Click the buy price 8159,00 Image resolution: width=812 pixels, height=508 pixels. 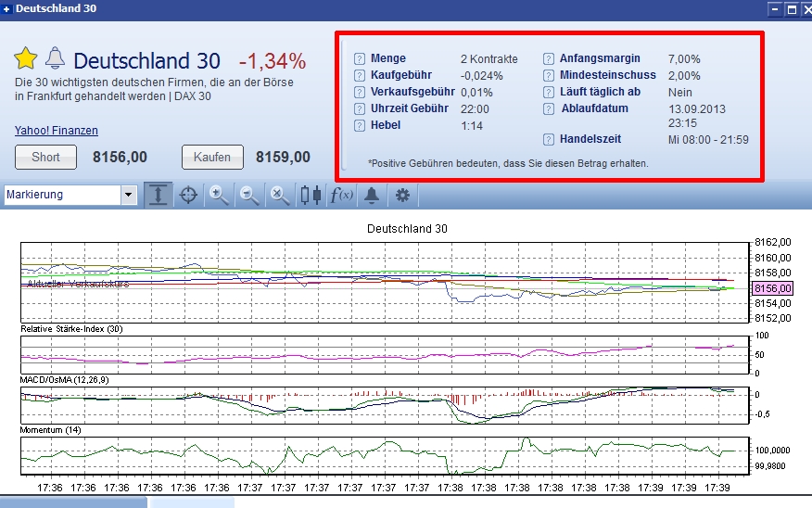pyautogui.click(x=283, y=157)
